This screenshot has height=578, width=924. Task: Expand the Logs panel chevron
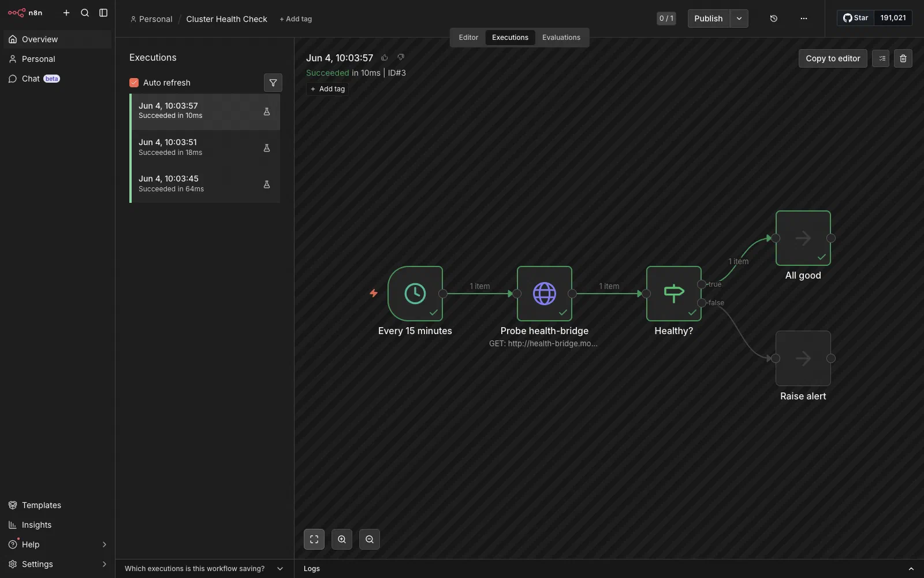click(x=911, y=569)
